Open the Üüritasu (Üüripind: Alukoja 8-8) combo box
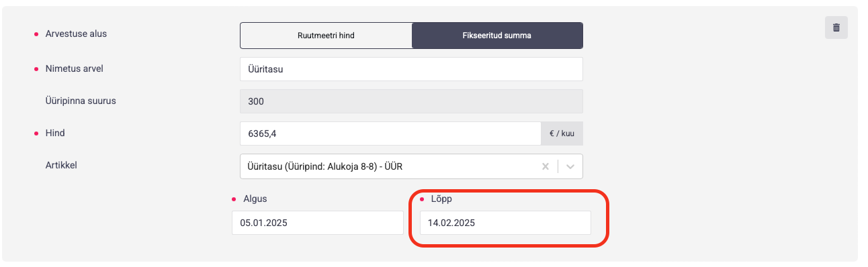This screenshot has height=267, width=868. pos(411,166)
